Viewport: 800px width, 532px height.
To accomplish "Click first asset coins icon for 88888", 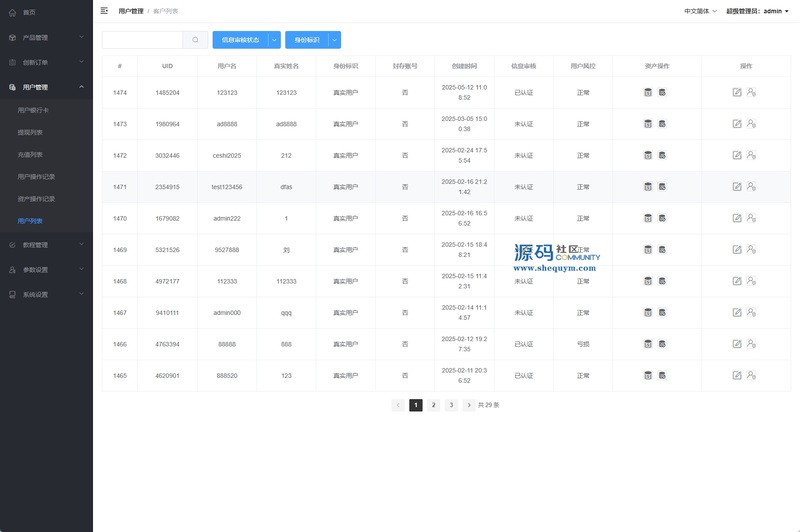I will point(648,344).
